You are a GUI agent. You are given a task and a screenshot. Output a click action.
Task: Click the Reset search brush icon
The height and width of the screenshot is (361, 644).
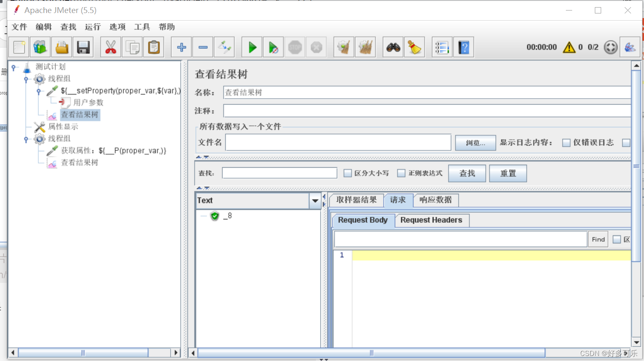click(x=415, y=47)
